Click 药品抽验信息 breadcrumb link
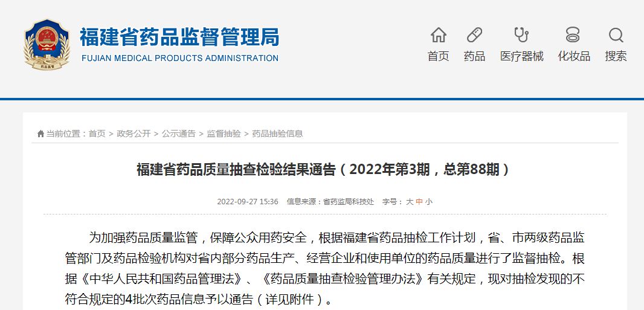This screenshot has width=644, height=310. 277,134
